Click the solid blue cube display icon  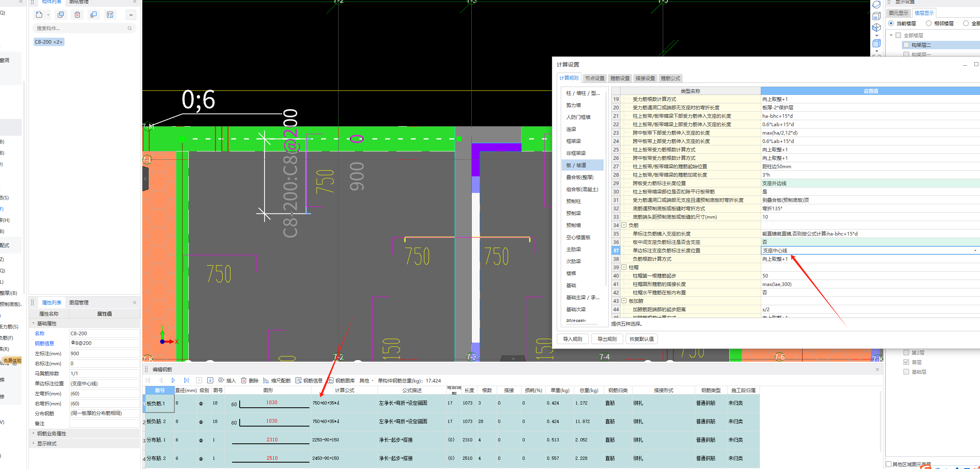point(877,43)
